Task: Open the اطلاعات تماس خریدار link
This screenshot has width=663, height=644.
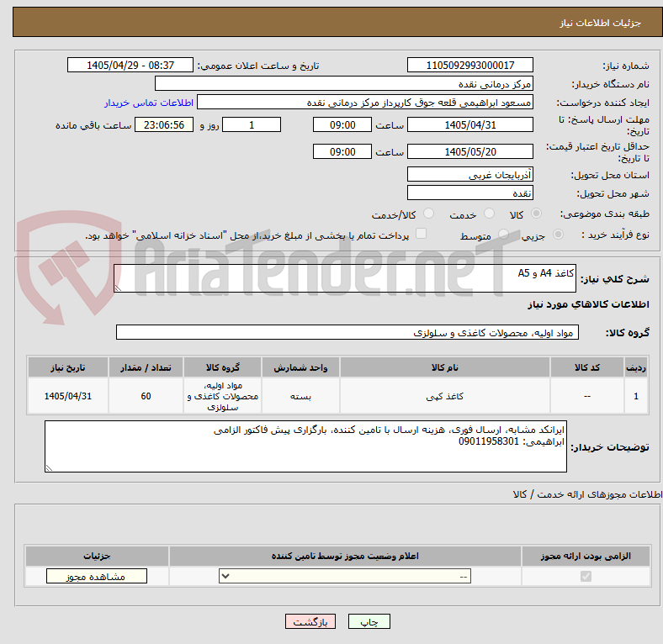Action: click(149, 103)
